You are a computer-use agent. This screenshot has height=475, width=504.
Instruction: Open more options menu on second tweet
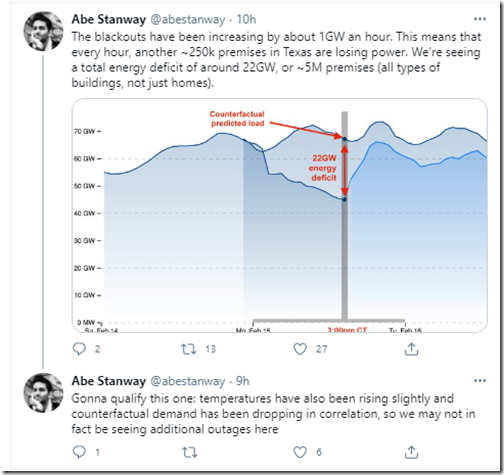click(480, 380)
